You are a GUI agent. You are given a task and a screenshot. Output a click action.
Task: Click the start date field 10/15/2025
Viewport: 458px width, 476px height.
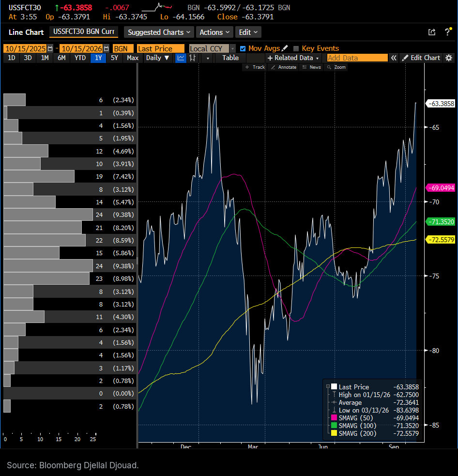click(x=26, y=48)
